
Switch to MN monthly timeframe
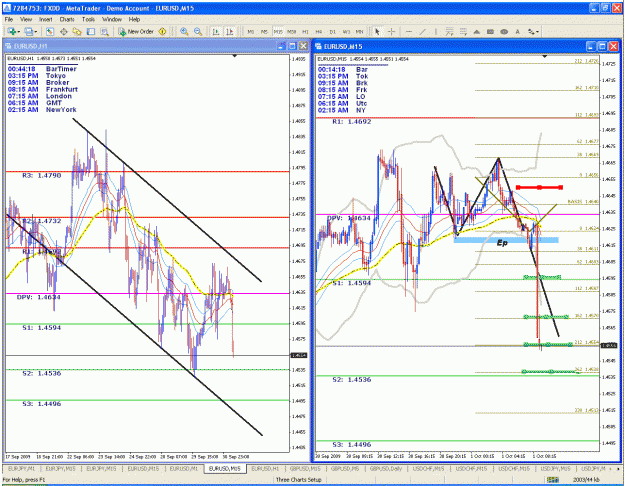(360, 31)
